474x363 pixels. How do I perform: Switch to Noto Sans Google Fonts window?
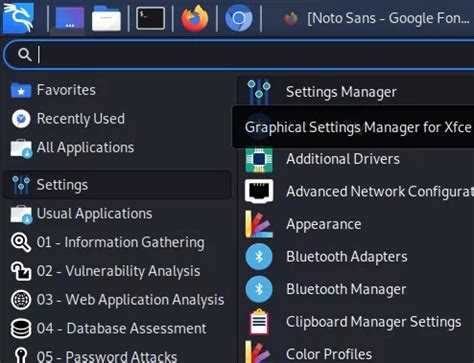pyautogui.click(x=377, y=18)
